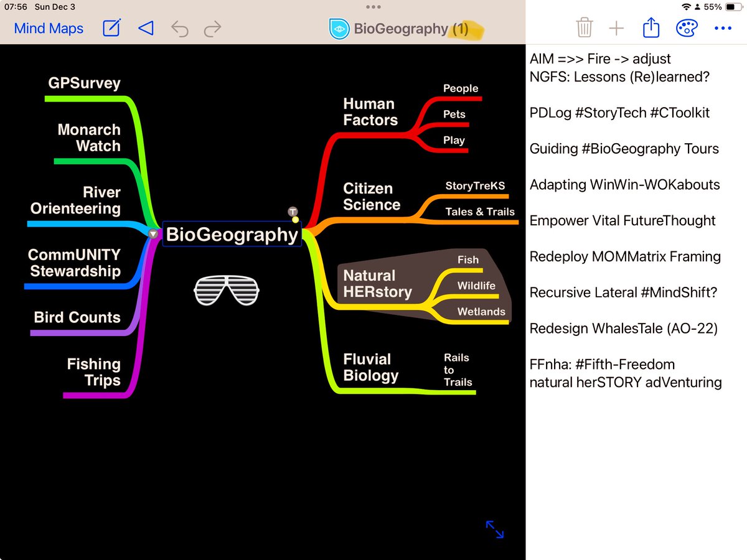747x560 pixels.
Task: Select the StoryTreKS sub-node
Action: (x=475, y=185)
